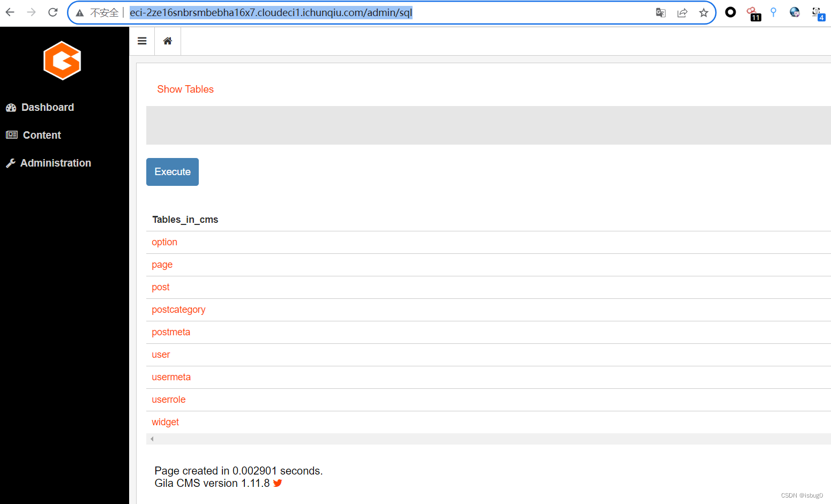Image resolution: width=831 pixels, height=504 pixels.
Task: Click the browser forward arrow
Action: 32,12
